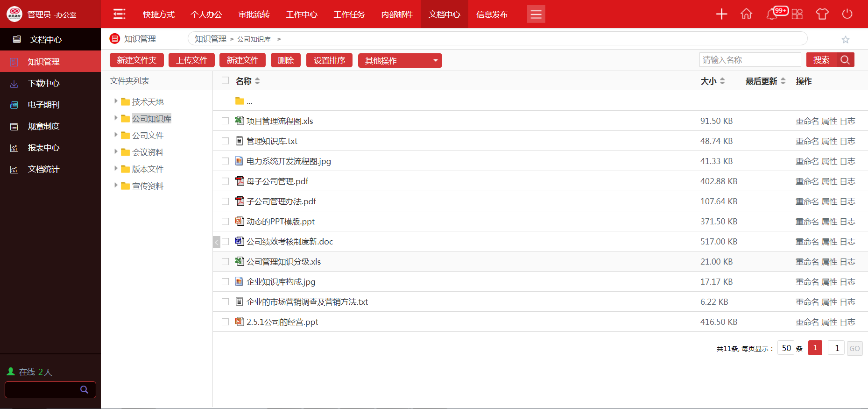Open the theme shirt icon
The width and height of the screenshot is (868, 409).
pyautogui.click(x=822, y=14)
